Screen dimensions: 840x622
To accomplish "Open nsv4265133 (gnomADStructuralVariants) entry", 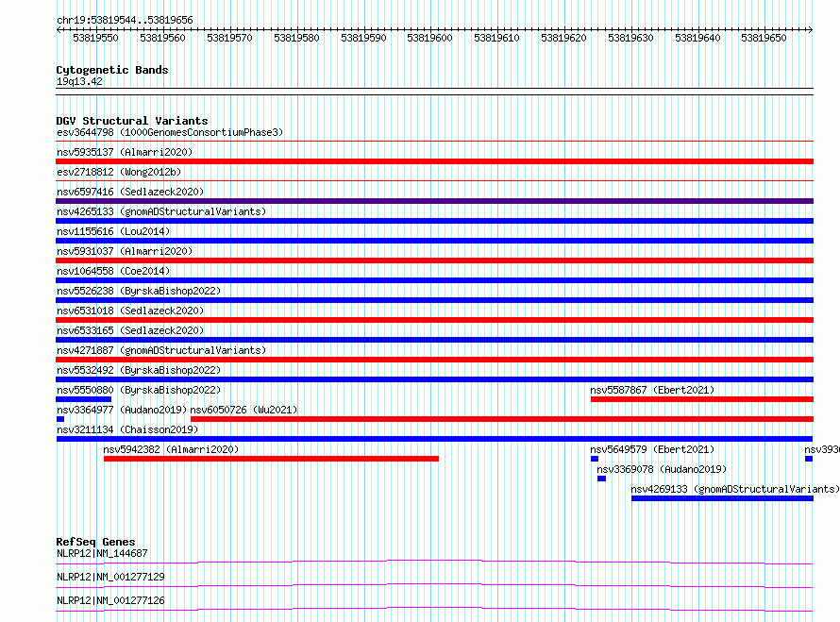I will (161, 211).
